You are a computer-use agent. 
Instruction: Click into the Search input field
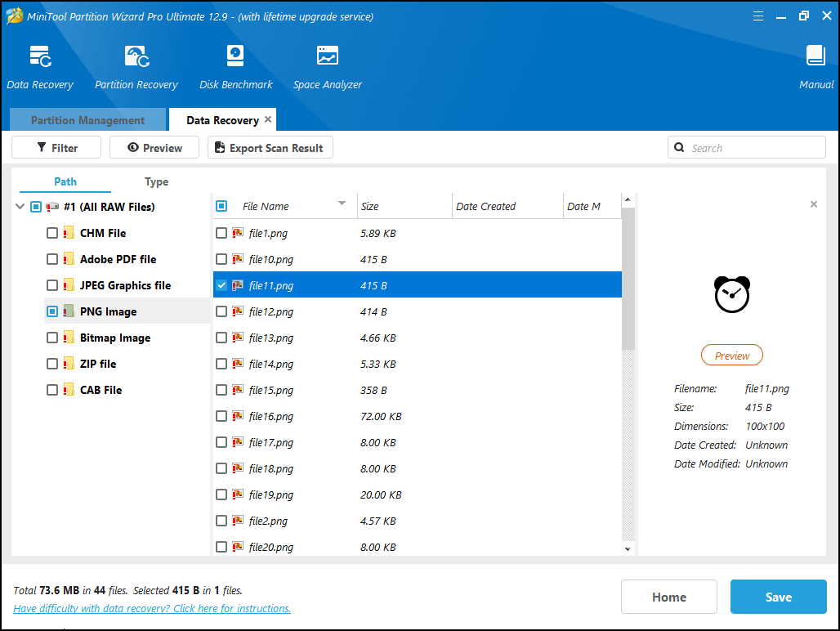coord(752,148)
